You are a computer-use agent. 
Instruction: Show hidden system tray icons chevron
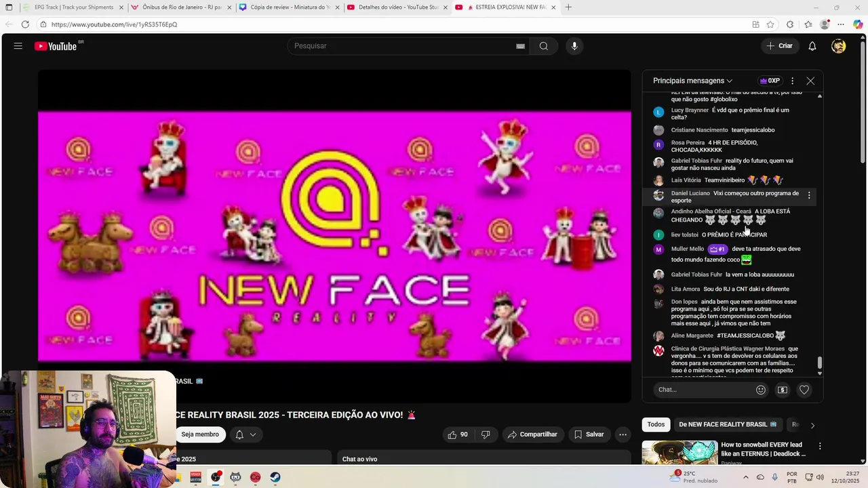click(746, 477)
